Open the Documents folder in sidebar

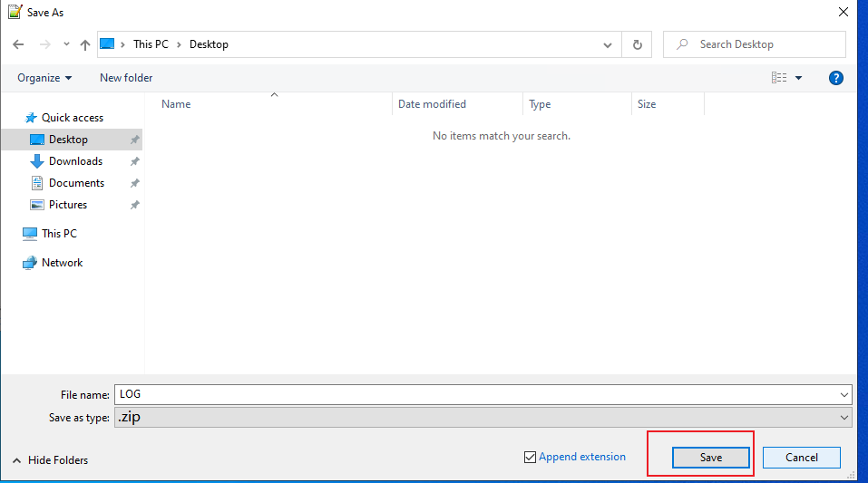(x=76, y=183)
